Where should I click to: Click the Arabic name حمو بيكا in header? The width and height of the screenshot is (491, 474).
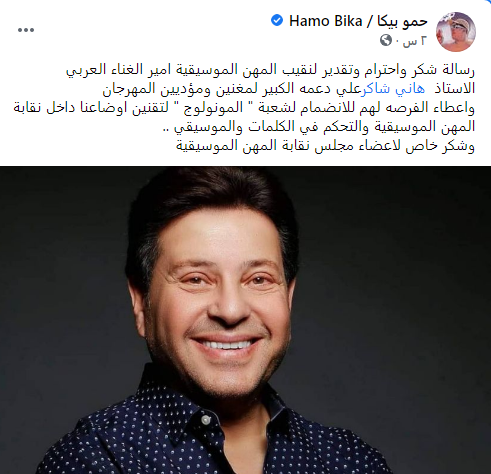click(402, 22)
